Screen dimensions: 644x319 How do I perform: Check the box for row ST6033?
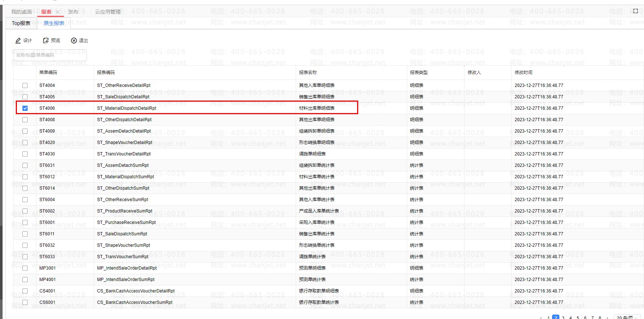[25, 257]
